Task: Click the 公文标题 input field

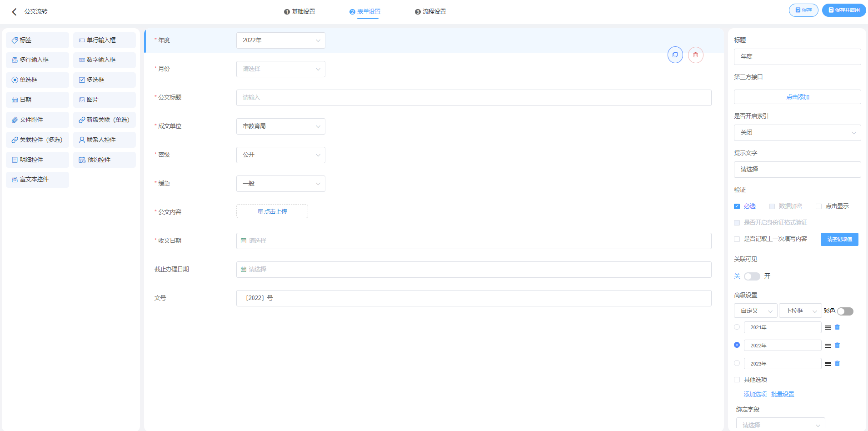Action: (474, 98)
